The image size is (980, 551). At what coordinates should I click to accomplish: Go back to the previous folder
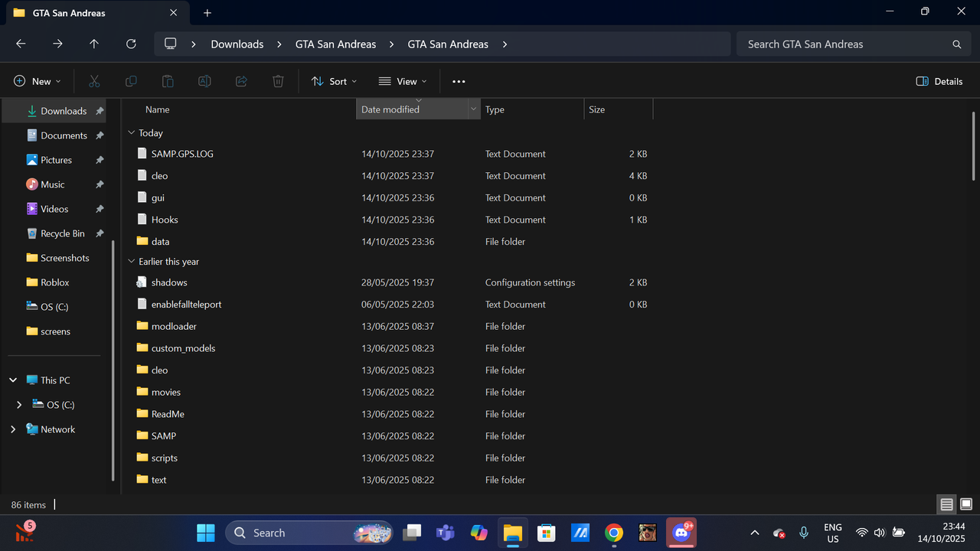[21, 44]
